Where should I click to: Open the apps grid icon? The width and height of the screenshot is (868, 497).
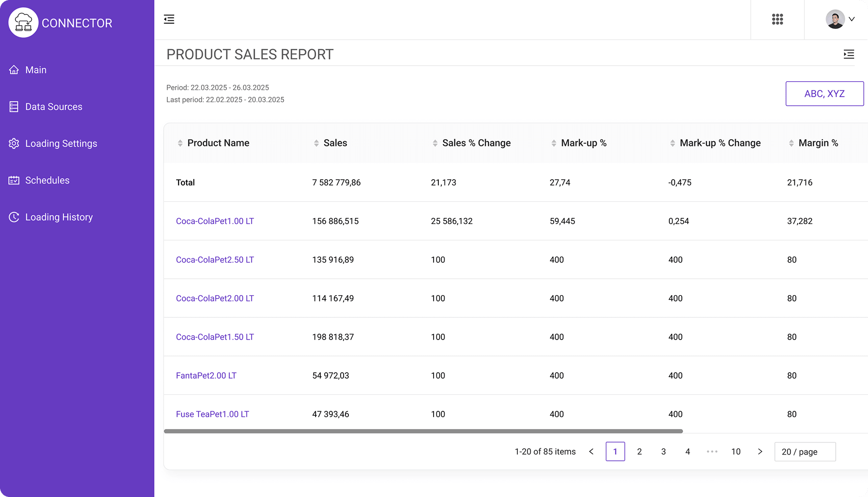(x=777, y=19)
